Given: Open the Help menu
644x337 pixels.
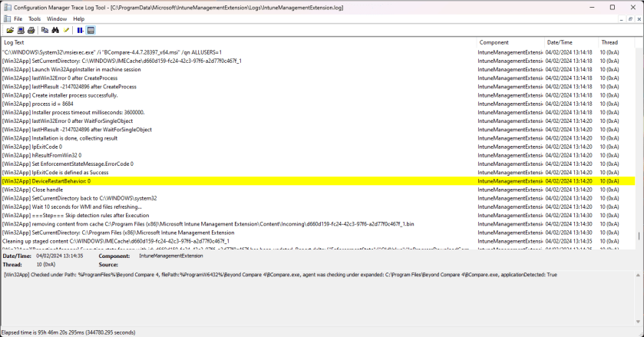Looking at the screenshot, I should point(79,19).
